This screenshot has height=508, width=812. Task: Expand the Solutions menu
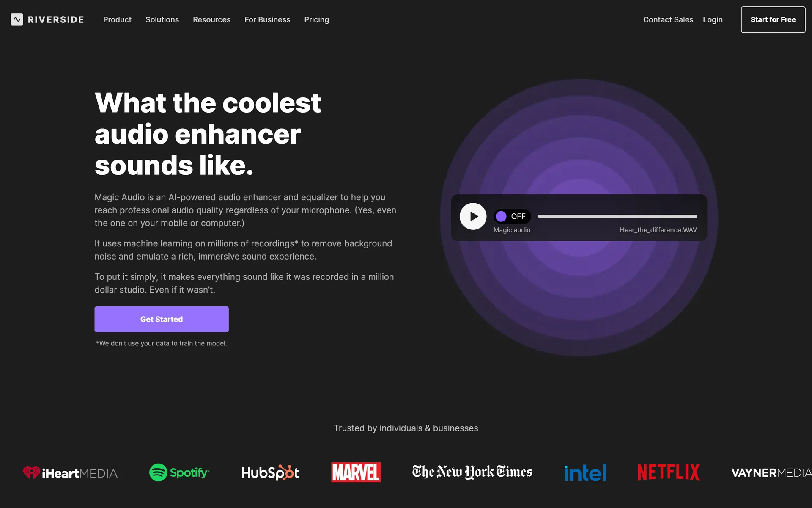point(162,19)
